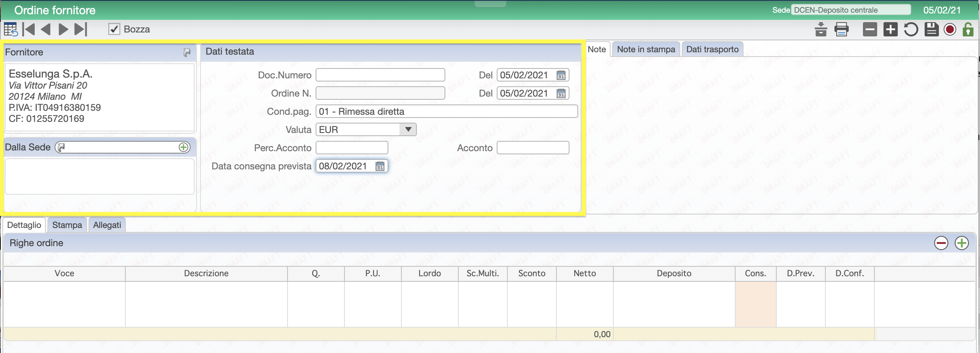This screenshot has width=980, height=353.
Task: Jump to last record
Action: [x=81, y=29]
